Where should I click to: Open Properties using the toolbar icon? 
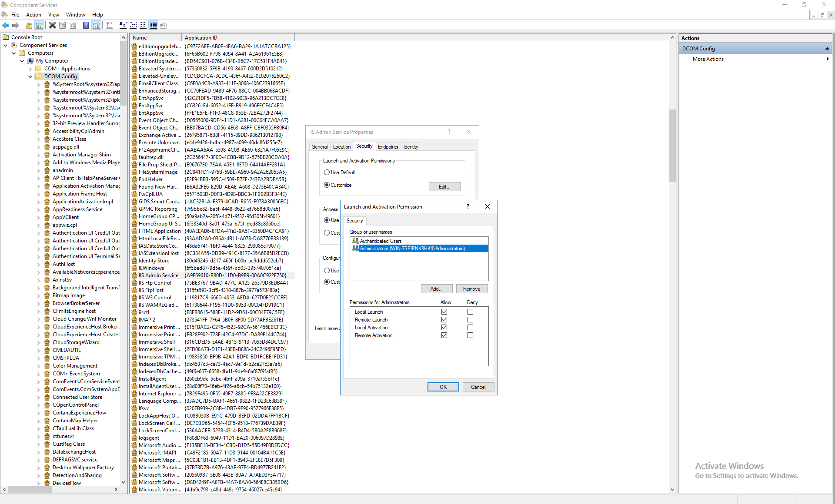pyautogui.click(x=62, y=25)
